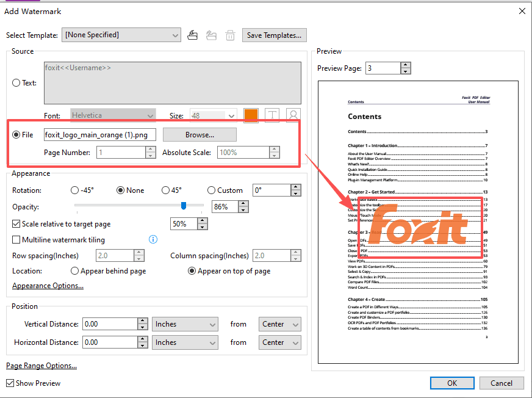Viewport: 532px width, 398px height.
Task: Select the Text source radio button
Action: click(16, 83)
